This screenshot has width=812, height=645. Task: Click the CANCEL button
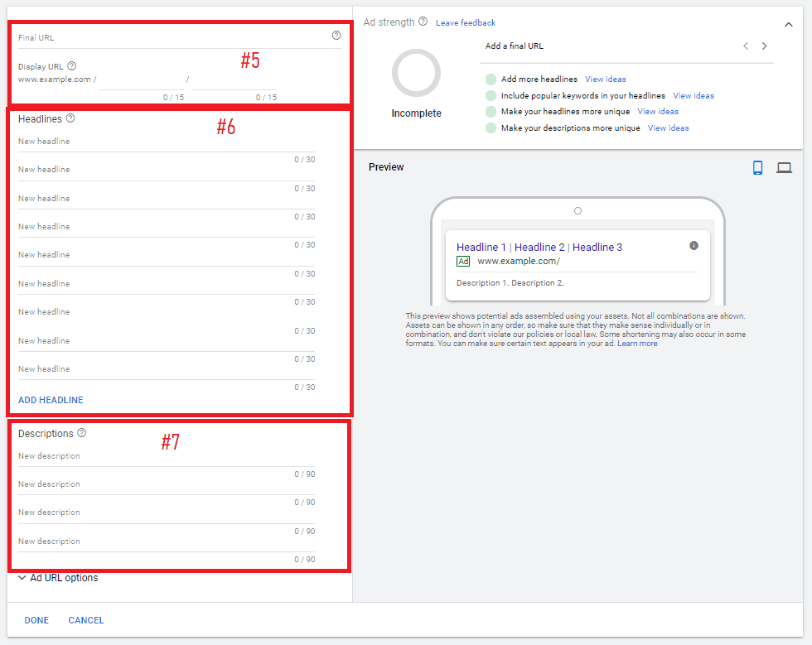(85, 619)
